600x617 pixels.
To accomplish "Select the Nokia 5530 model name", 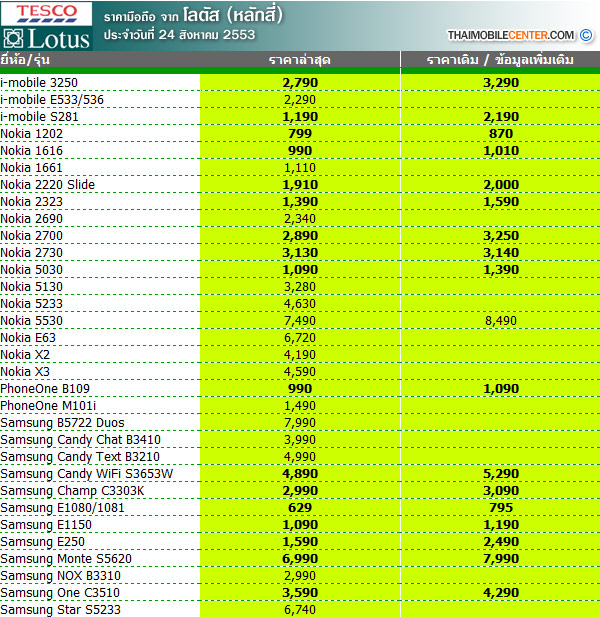I will [x=31, y=321].
